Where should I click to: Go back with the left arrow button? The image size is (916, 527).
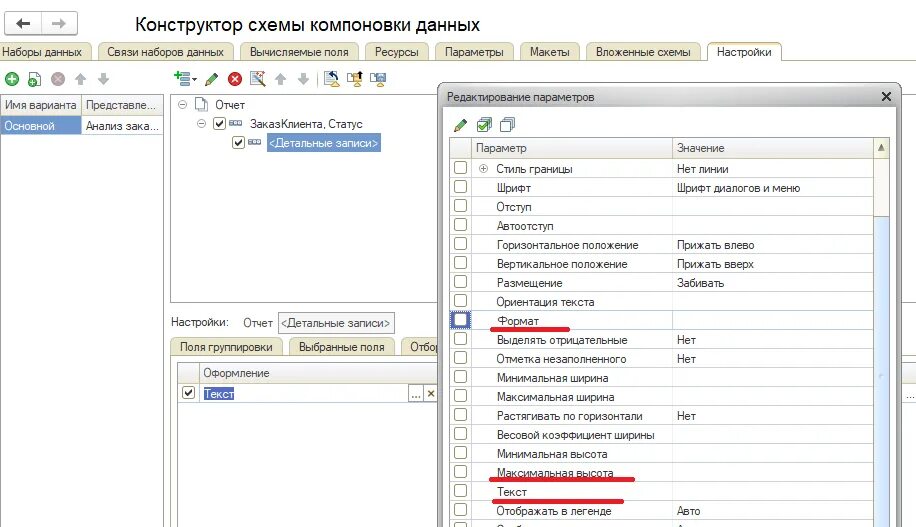23,23
